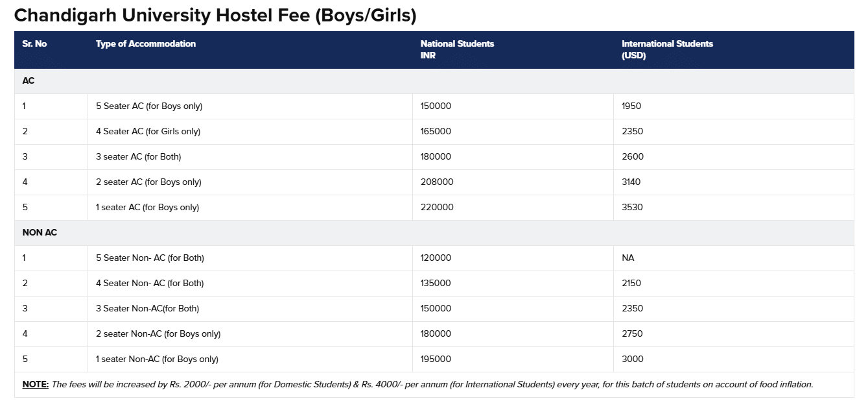
Task: Select the 3530 USD value
Action: click(x=633, y=207)
